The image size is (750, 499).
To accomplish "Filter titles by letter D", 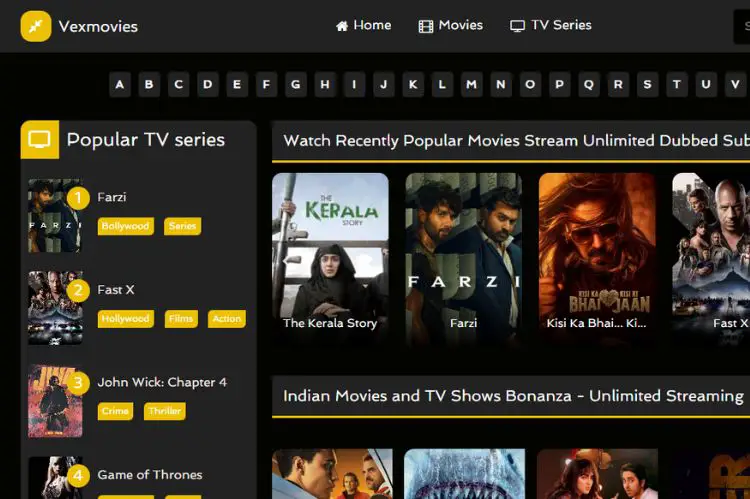I will [208, 85].
